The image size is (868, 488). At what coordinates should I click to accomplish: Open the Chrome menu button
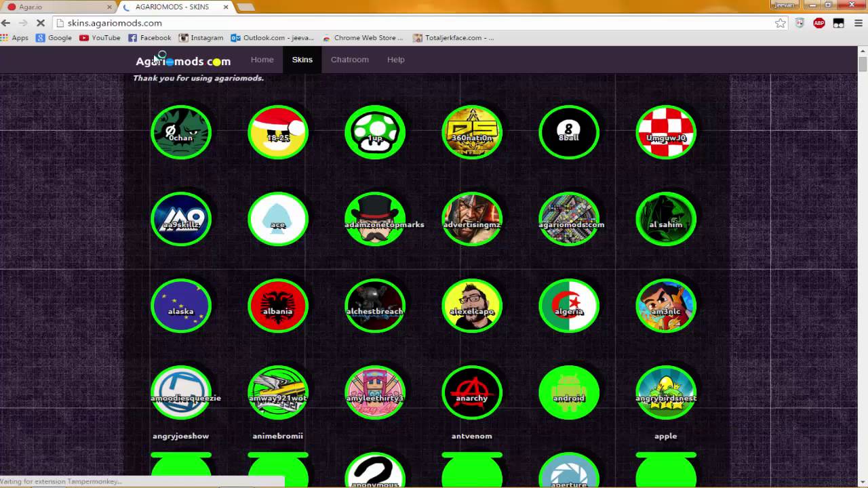(859, 23)
